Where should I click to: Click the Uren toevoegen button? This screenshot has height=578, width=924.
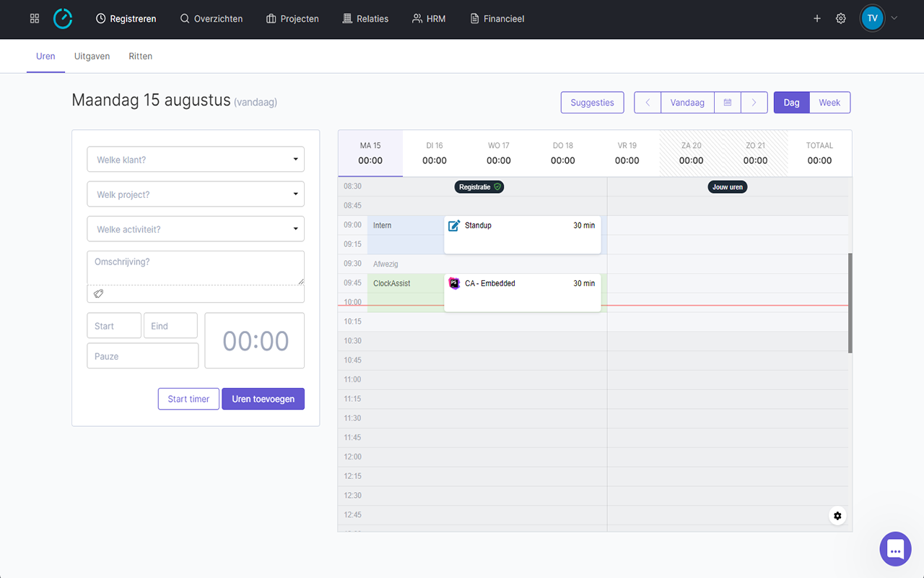tap(263, 398)
